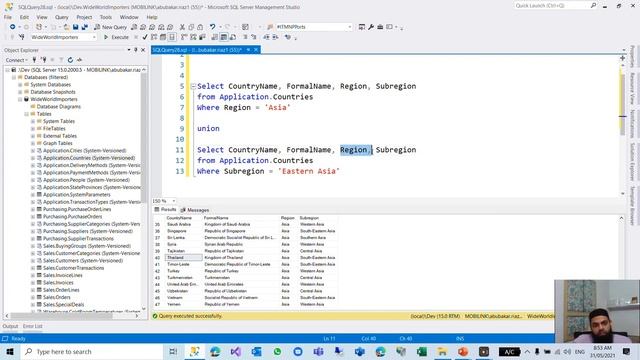Click the wrench Properties icon in the toolbar

(371, 27)
